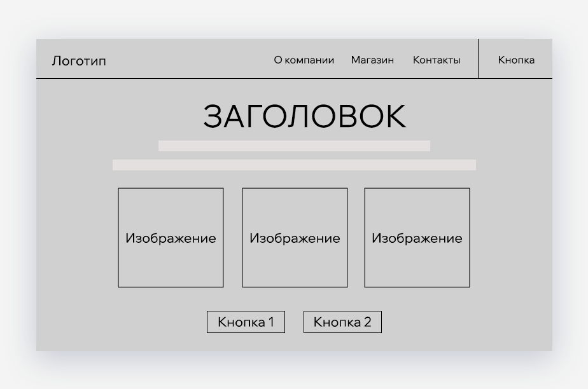This screenshot has width=588, height=389.
Task: Select the short placeholder text bar
Action: 294,145
